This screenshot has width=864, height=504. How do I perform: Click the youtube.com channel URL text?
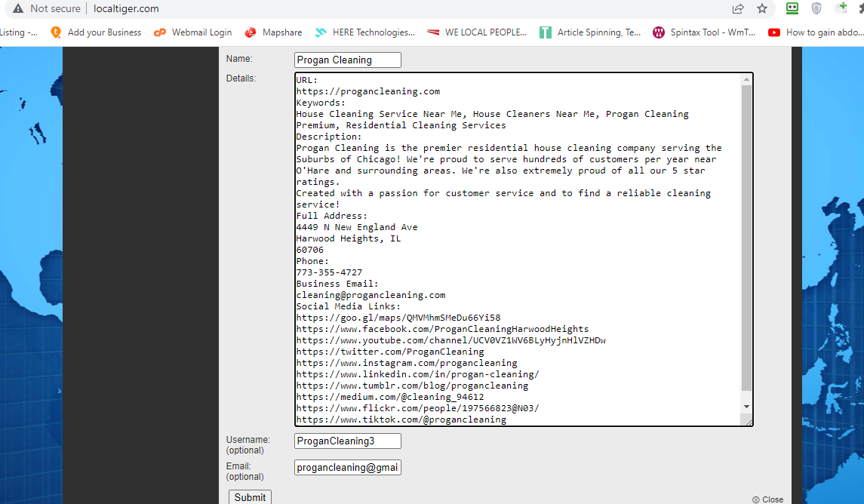coord(450,340)
